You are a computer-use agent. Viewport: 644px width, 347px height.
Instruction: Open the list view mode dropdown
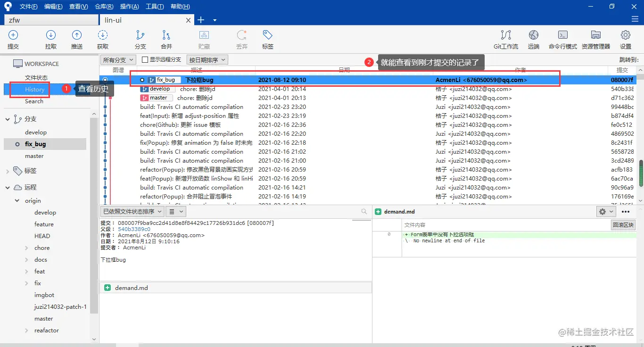coord(176,212)
